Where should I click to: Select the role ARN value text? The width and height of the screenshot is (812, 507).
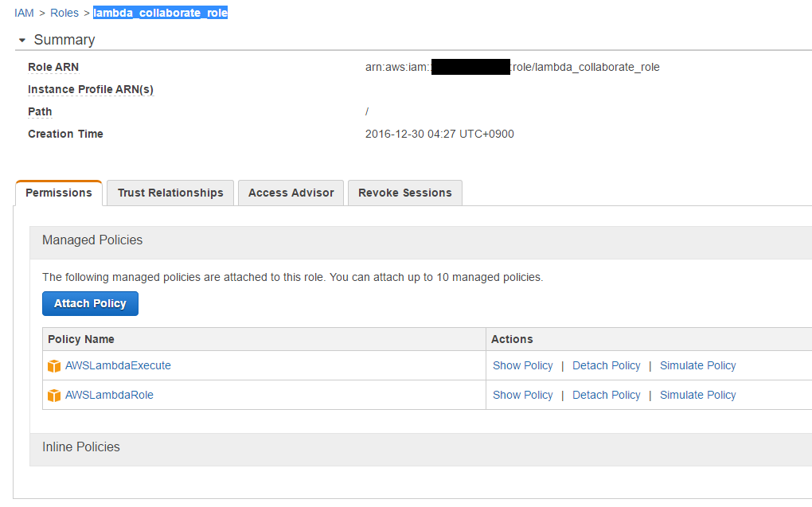[512, 68]
